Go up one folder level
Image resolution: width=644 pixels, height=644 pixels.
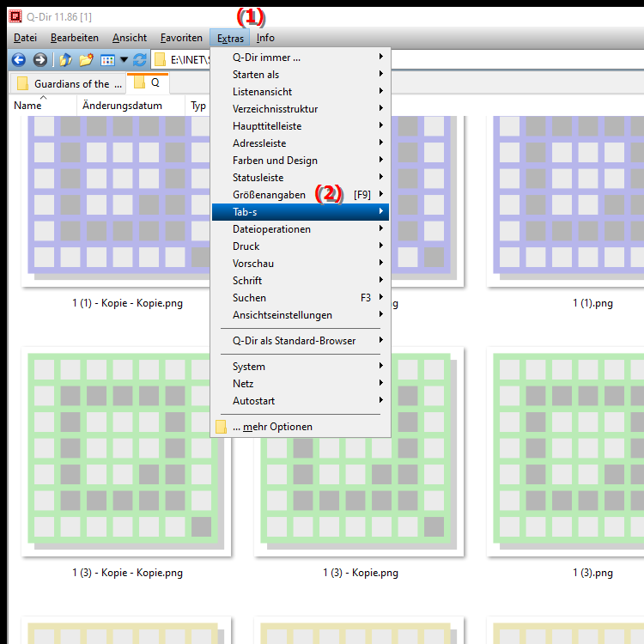[x=65, y=60]
